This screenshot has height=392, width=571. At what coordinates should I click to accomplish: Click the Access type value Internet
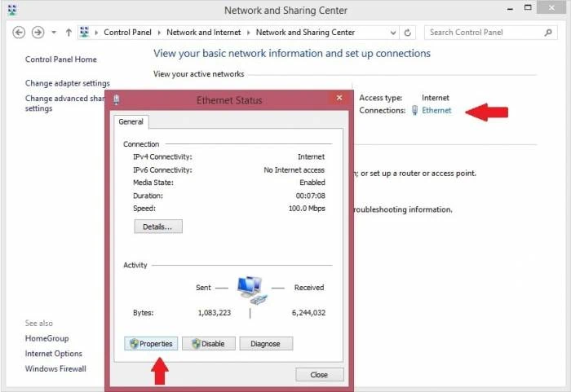click(x=435, y=98)
